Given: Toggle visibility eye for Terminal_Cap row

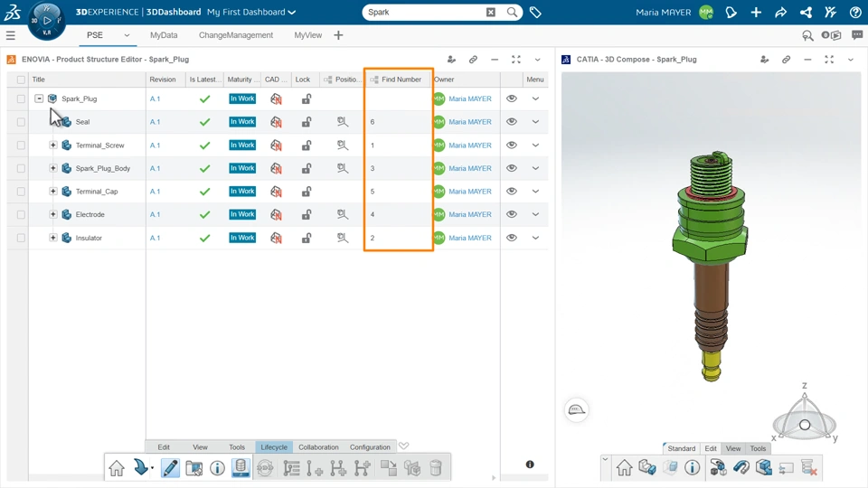Looking at the screenshot, I should point(512,192).
